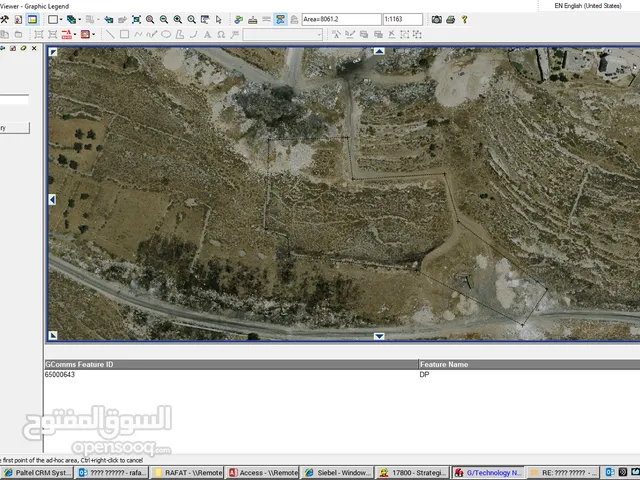Click the camera snapshot icon
This screenshot has height=480, width=640.
click(x=437, y=19)
